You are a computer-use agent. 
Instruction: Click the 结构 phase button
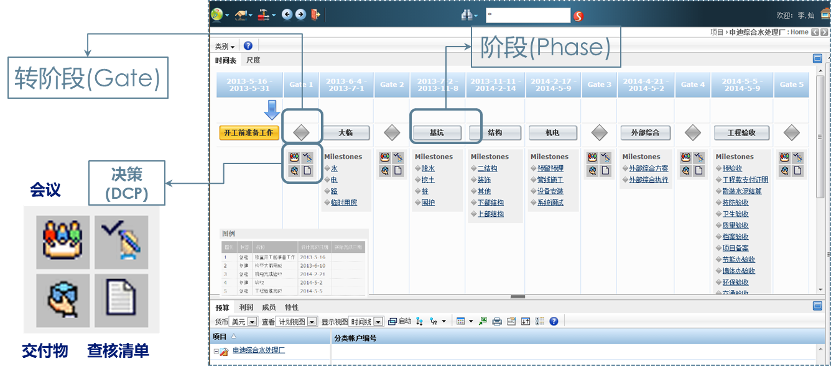pos(495,133)
